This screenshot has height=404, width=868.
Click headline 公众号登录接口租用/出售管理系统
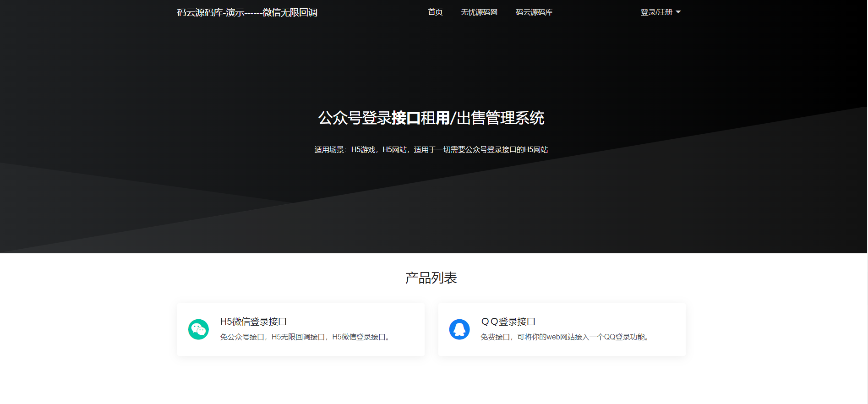(x=431, y=118)
